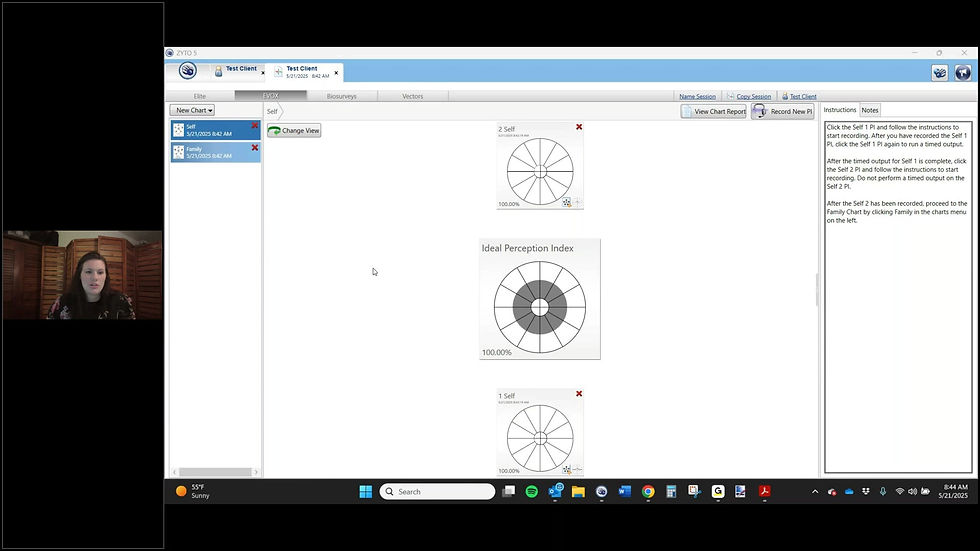Screen dimensions: 980x551
Task: Click the right arrow of chart list scrollbar
Action: 256,472
